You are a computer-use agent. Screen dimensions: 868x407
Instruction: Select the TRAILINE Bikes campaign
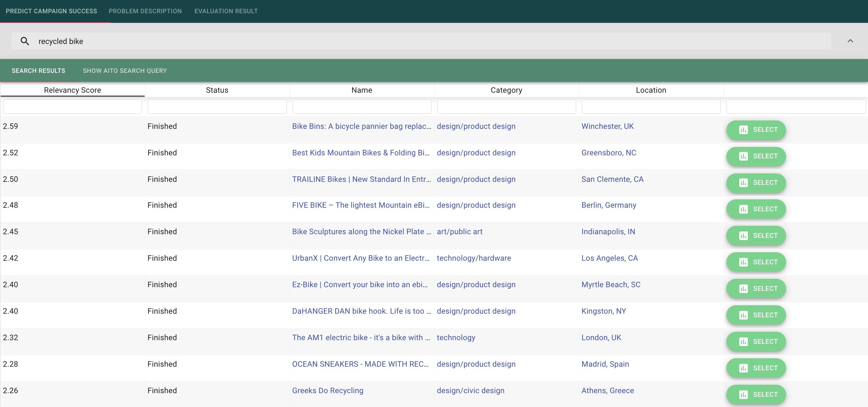(756, 183)
